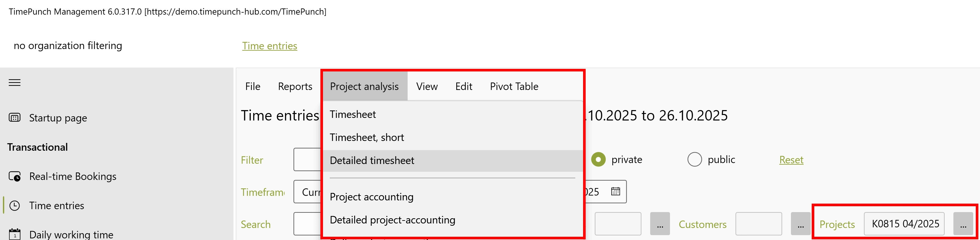The image size is (980, 240).
Task: Click the Projects field K0815 04/2025
Action: coord(904,224)
